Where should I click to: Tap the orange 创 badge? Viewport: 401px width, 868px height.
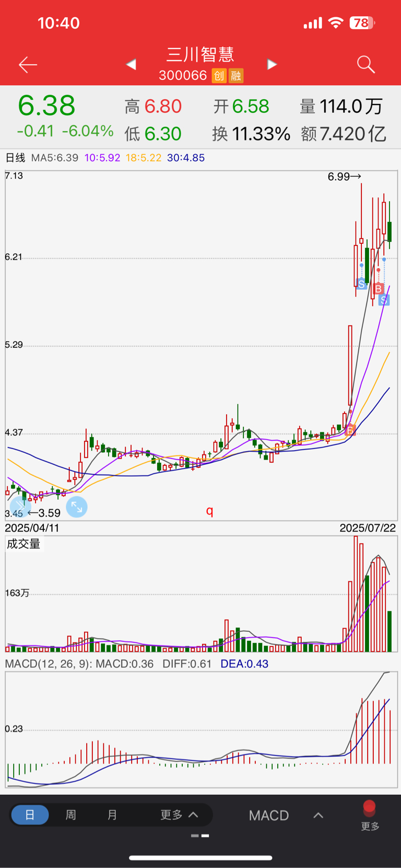click(x=219, y=76)
